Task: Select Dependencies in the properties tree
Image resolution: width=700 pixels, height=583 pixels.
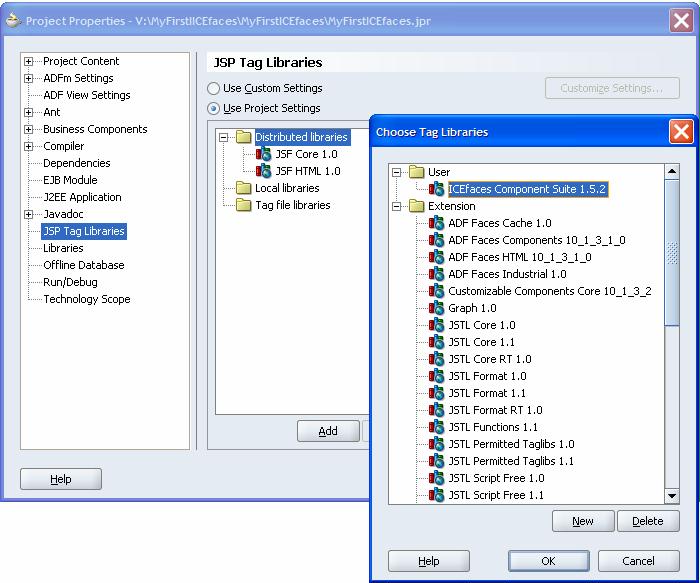Action: point(77,163)
